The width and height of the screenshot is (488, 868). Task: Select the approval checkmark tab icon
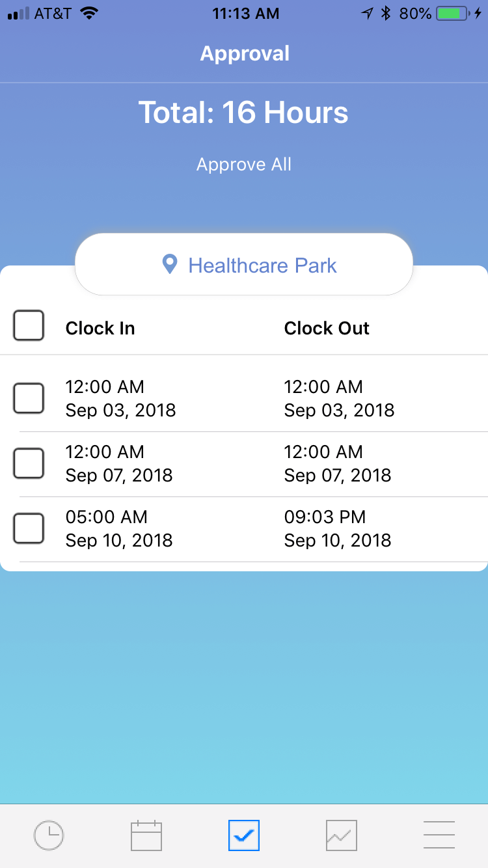coord(244,835)
